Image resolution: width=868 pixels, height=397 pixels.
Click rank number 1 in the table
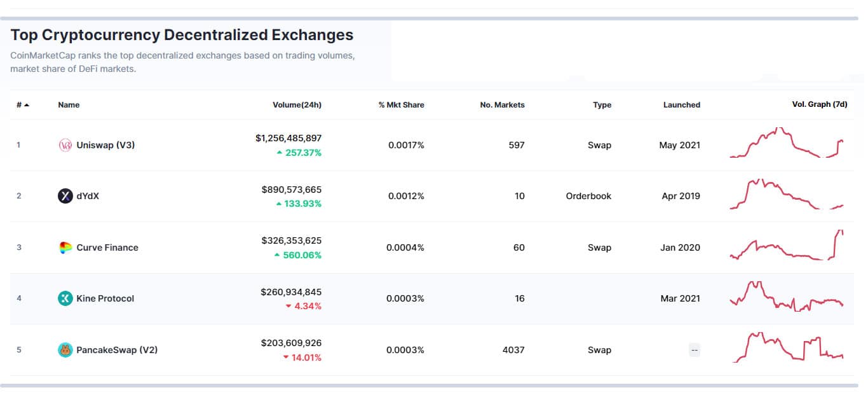18,145
